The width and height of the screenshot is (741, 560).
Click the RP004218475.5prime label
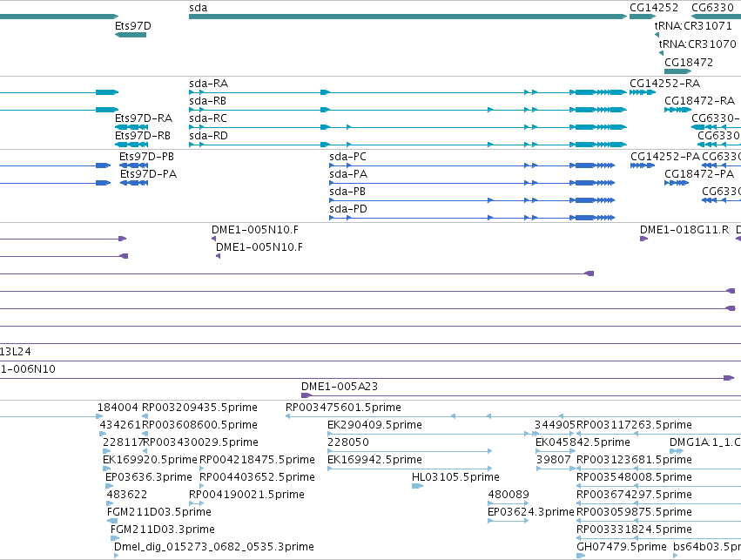[x=257, y=460]
